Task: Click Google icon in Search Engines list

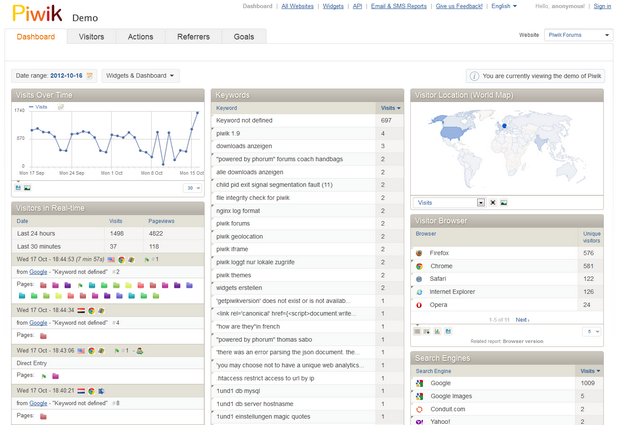Action: (419, 383)
